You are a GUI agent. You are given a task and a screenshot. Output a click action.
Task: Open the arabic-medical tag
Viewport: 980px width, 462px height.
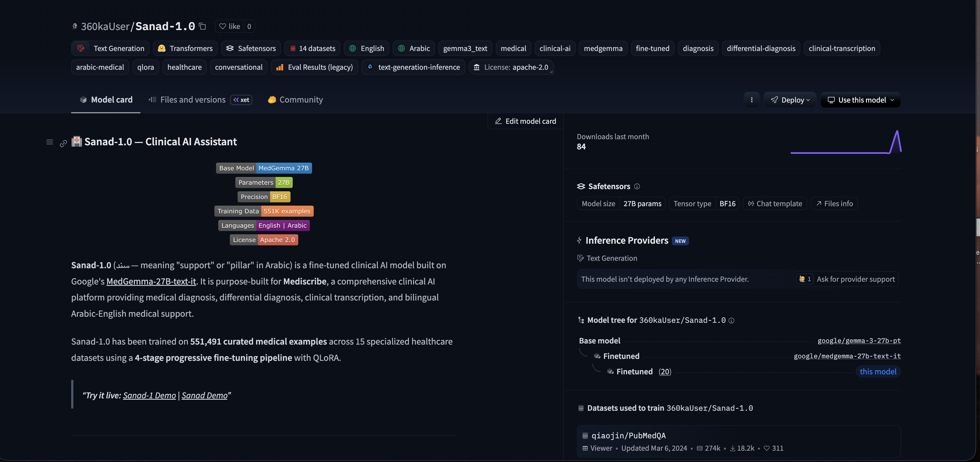click(x=100, y=67)
